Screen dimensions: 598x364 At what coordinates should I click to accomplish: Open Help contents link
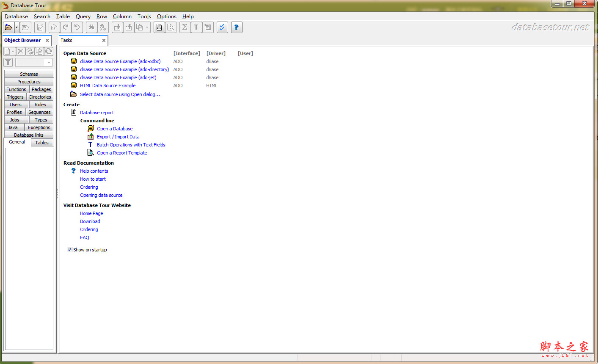point(94,171)
